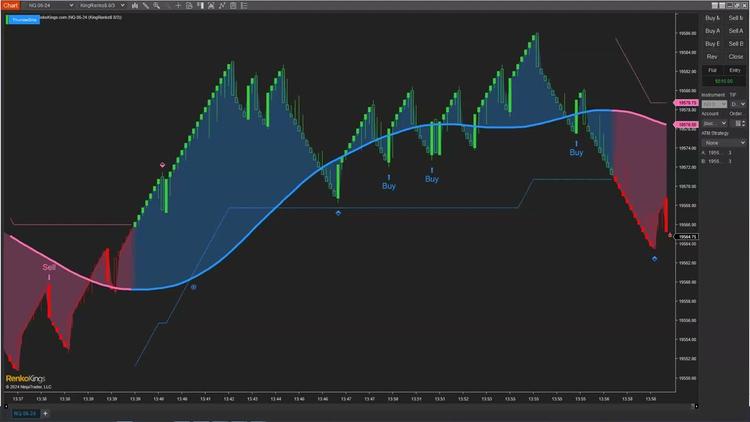
Task: Open the NQ 06-24 instrument dropdown
Action: point(50,5)
